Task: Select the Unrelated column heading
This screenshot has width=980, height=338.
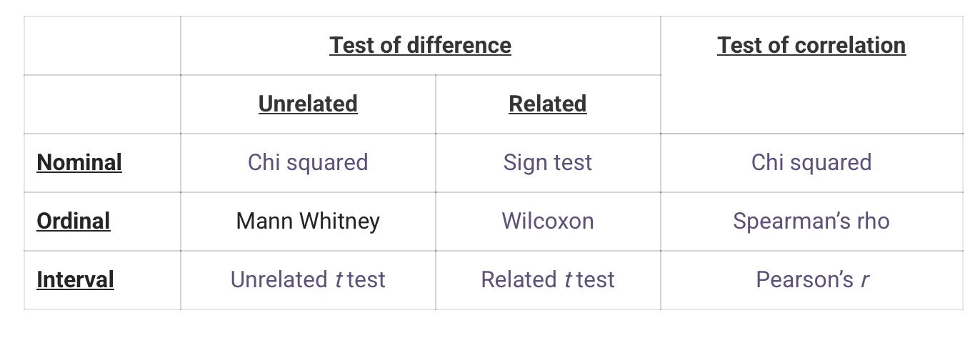Action: [x=308, y=104]
